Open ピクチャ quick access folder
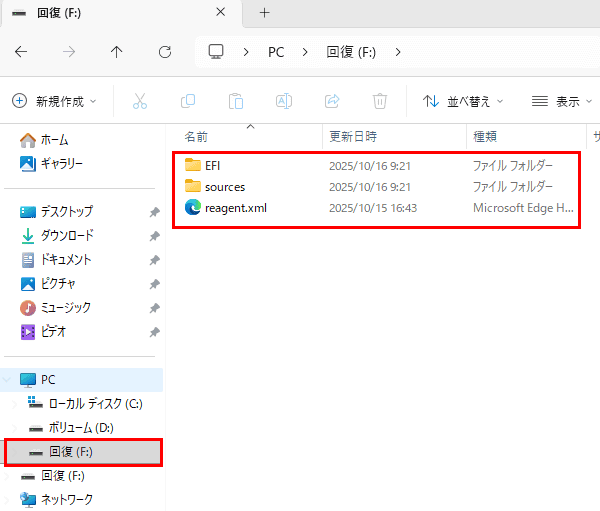Screen dimensions: 600x511 click(58, 284)
